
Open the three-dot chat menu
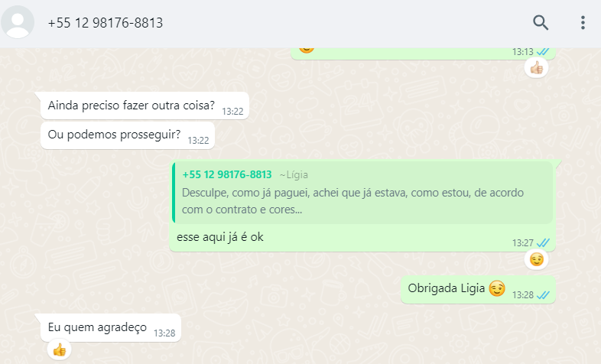[x=583, y=23]
